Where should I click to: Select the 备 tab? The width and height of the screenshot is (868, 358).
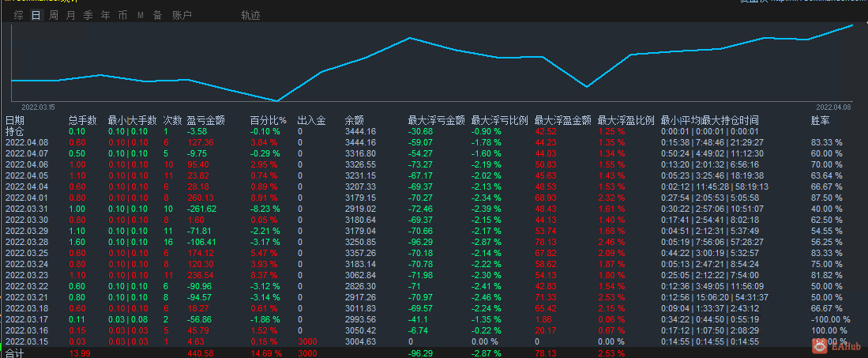click(x=157, y=16)
